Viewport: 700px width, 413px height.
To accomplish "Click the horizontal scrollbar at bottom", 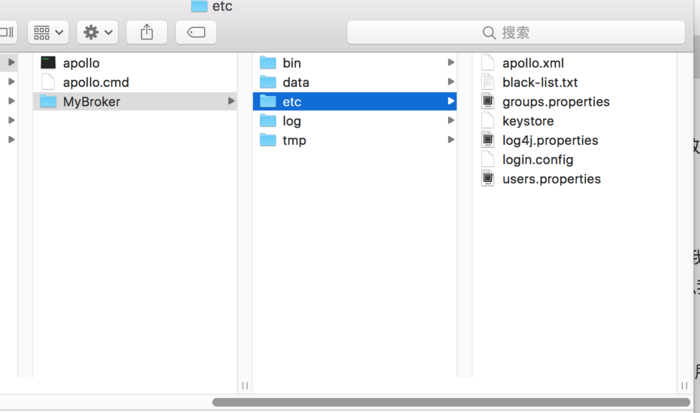I will pyautogui.click(x=451, y=402).
